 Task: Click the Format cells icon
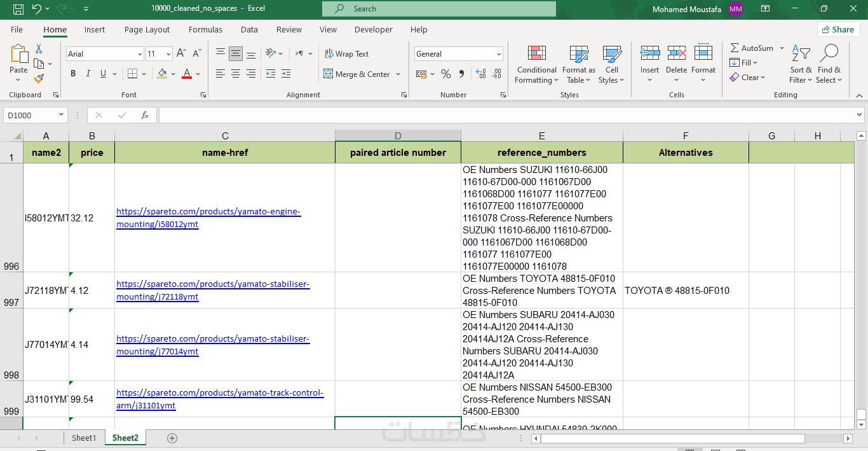click(703, 53)
